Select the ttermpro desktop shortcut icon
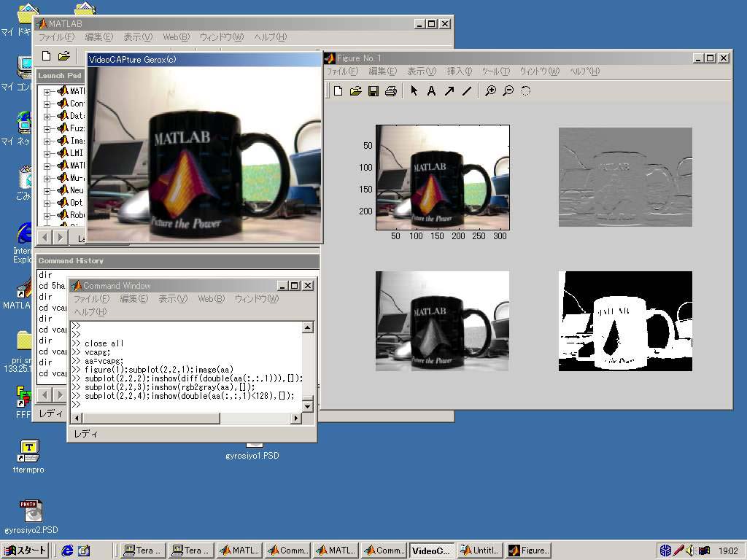The width and height of the screenshot is (747, 560). tap(28, 456)
